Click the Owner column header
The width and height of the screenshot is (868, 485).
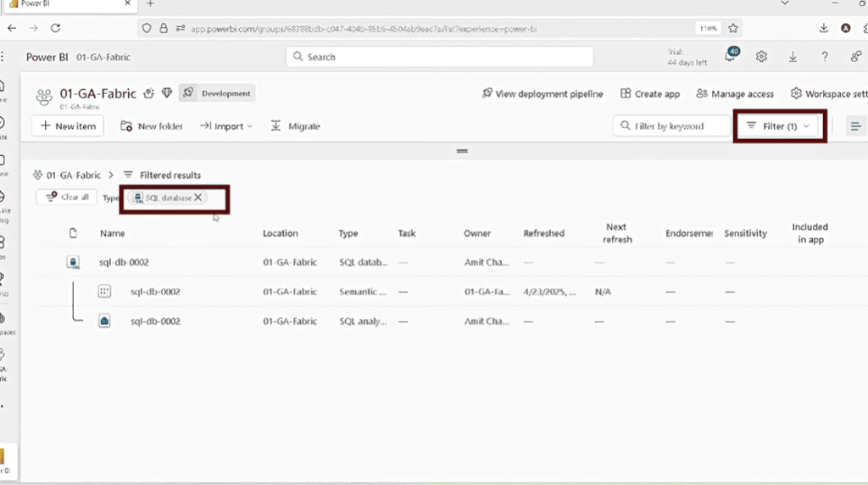(x=477, y=233)
